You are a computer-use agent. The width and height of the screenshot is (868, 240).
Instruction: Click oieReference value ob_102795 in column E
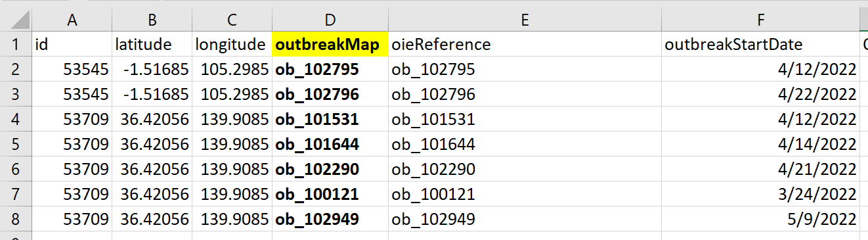[525, 69]
